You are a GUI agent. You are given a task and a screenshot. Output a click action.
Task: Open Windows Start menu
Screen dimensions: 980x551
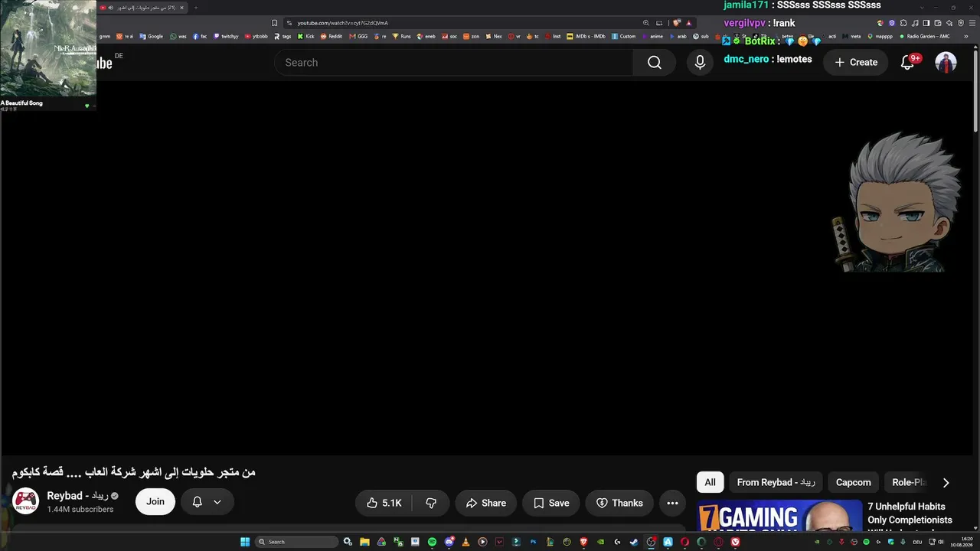(245, 542)
